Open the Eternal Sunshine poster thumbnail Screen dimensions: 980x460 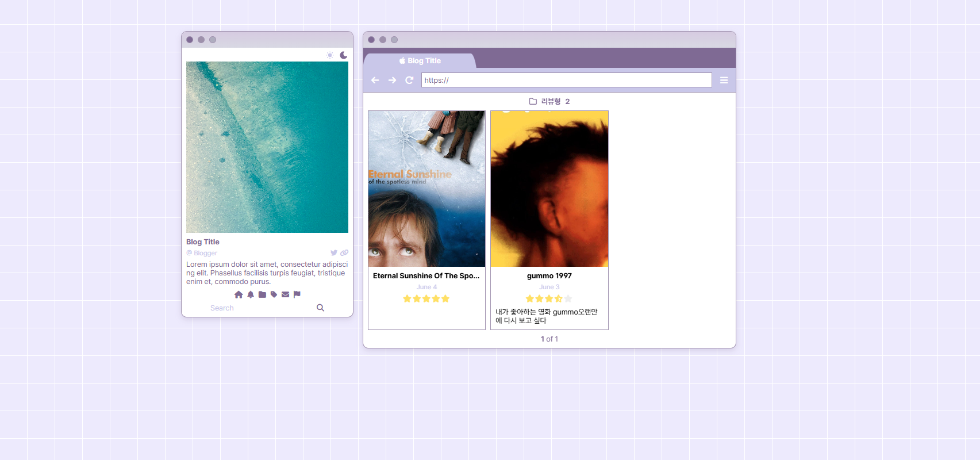click(x=427, y=189)
